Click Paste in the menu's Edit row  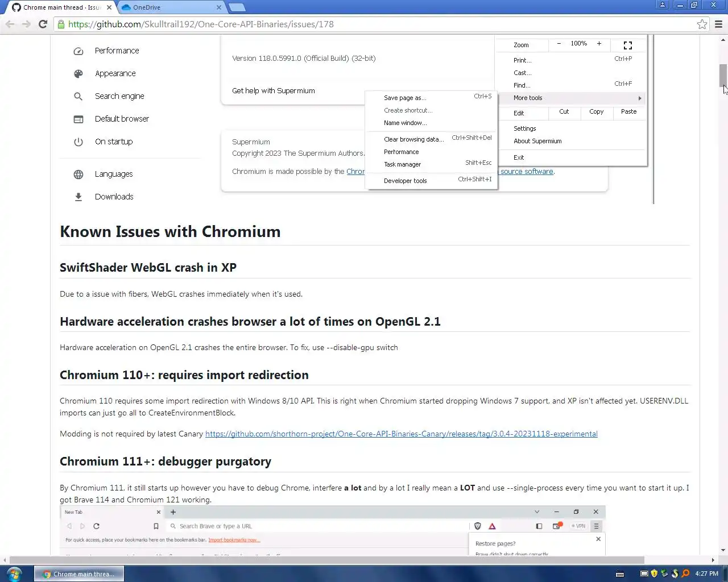coord(628,112)
